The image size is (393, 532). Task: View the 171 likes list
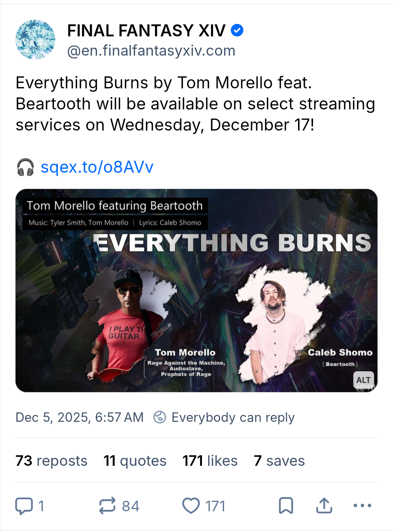point(210,461)
